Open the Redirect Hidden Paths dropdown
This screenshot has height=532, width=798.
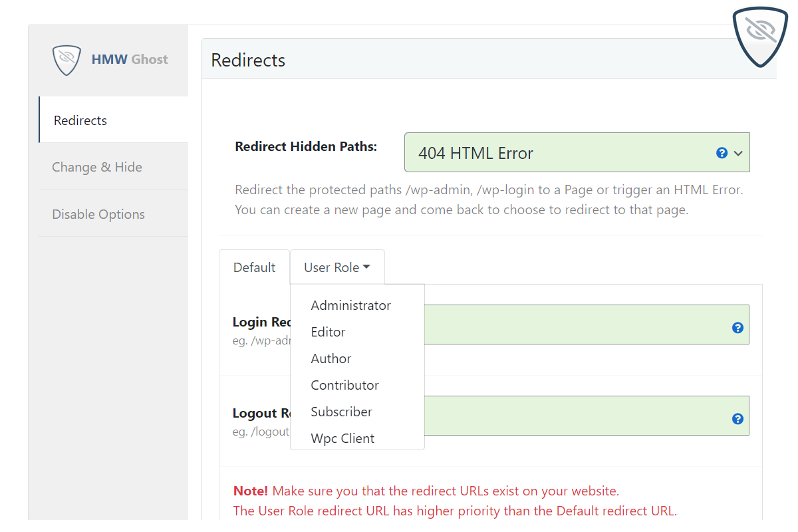(565, 153)
